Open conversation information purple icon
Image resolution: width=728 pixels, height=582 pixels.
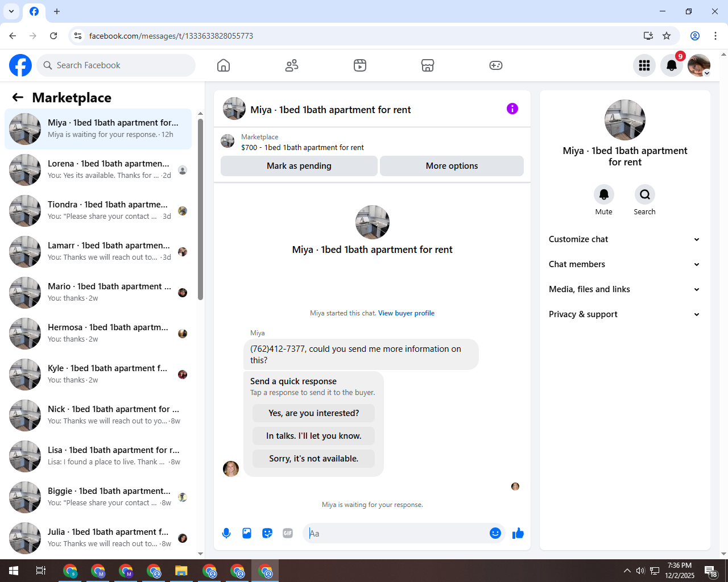(512, 109)
